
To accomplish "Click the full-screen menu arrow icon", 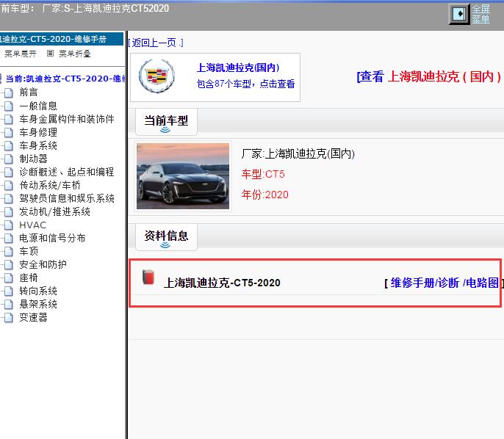I will (459, 14).
